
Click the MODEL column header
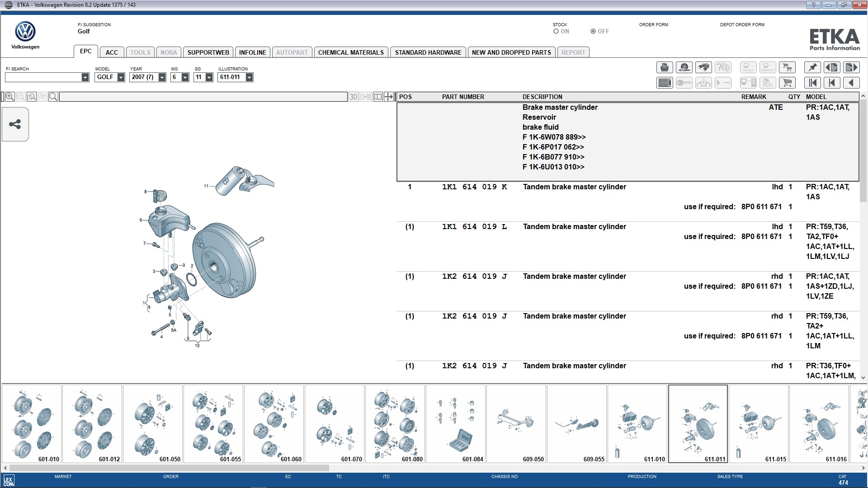(816, 97)
